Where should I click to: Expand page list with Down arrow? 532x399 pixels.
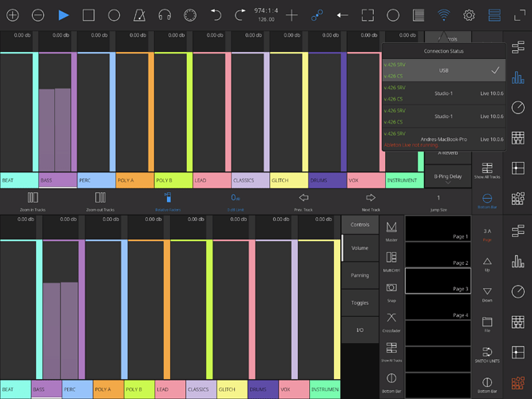tap(487, 292)
